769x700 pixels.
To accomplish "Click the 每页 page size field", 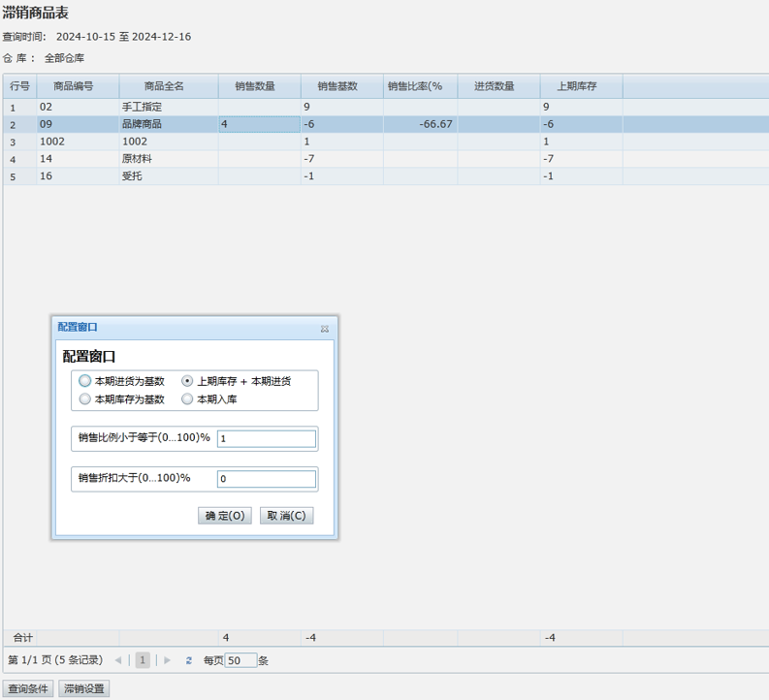I will click(x=241, y=660).
